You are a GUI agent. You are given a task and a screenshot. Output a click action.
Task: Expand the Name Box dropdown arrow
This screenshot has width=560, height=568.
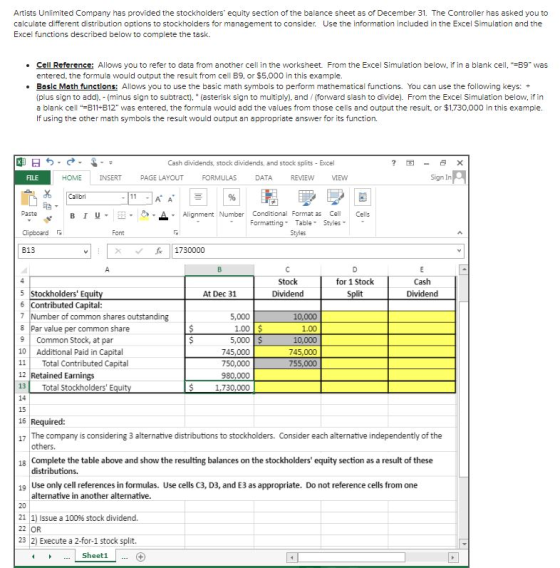pos(86,251)
